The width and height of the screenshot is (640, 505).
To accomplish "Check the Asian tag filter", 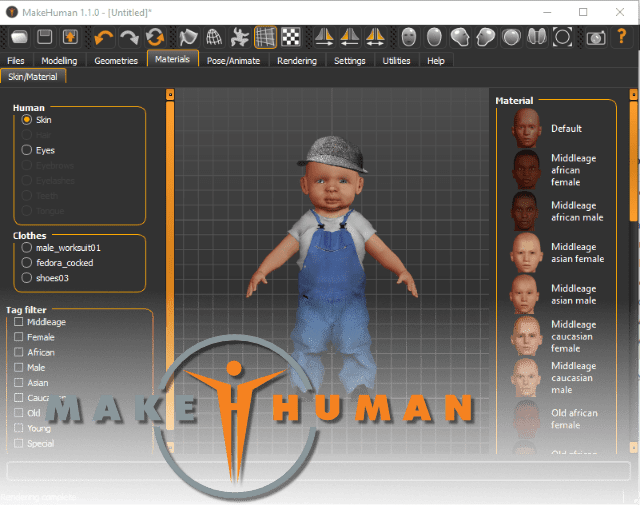I will 18,383.
